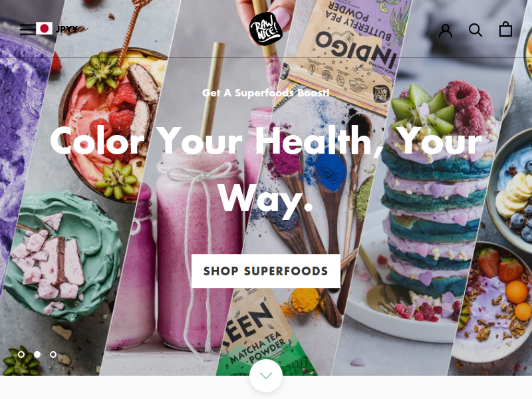532x399 pixels.
Task: Select the first slideshow dot
Action: click(x=21, y=354)
